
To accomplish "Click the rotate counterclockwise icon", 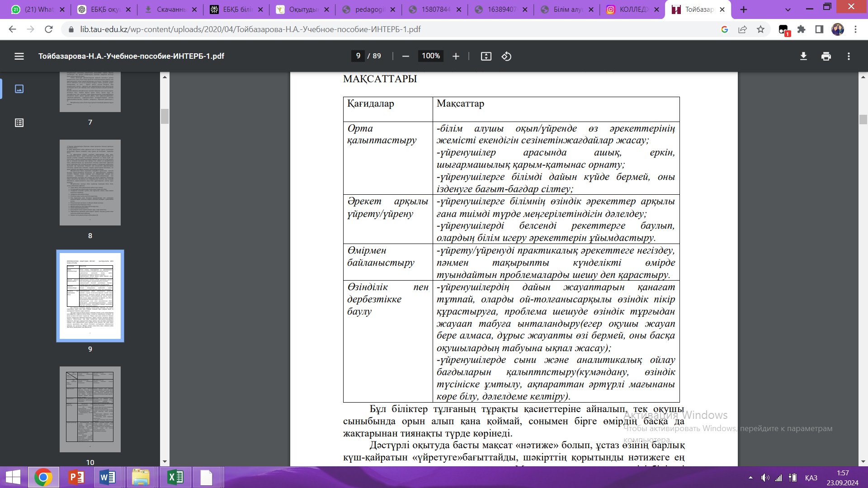I will (x=506, y=56).
